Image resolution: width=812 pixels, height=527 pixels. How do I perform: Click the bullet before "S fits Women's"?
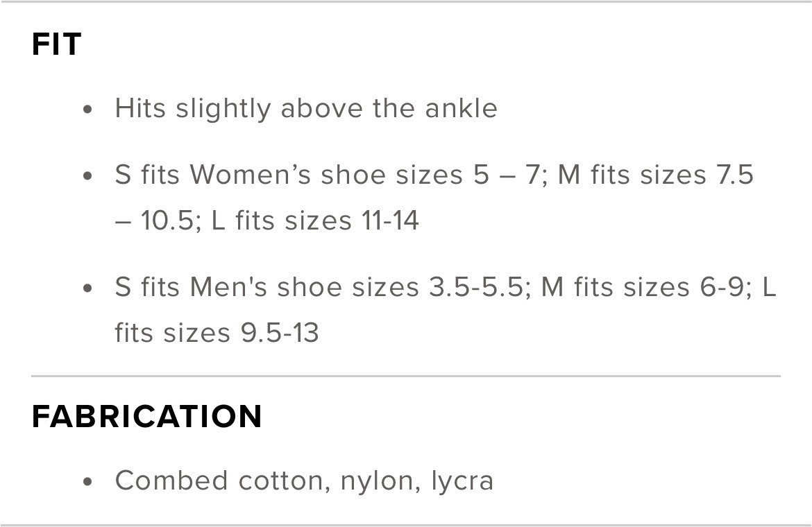[x=87, y=176]
